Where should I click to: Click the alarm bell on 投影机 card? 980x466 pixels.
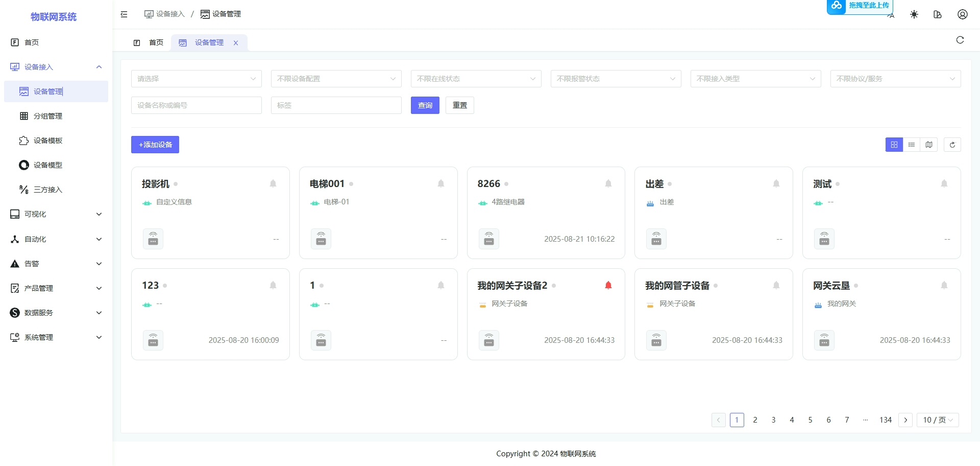pos(273,183)
